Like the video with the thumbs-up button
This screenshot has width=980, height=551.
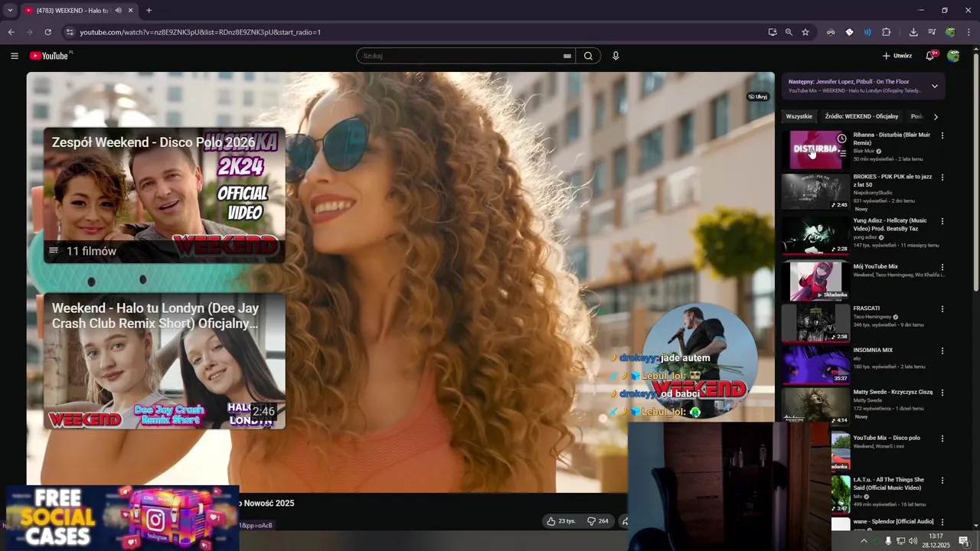(561, 521)
